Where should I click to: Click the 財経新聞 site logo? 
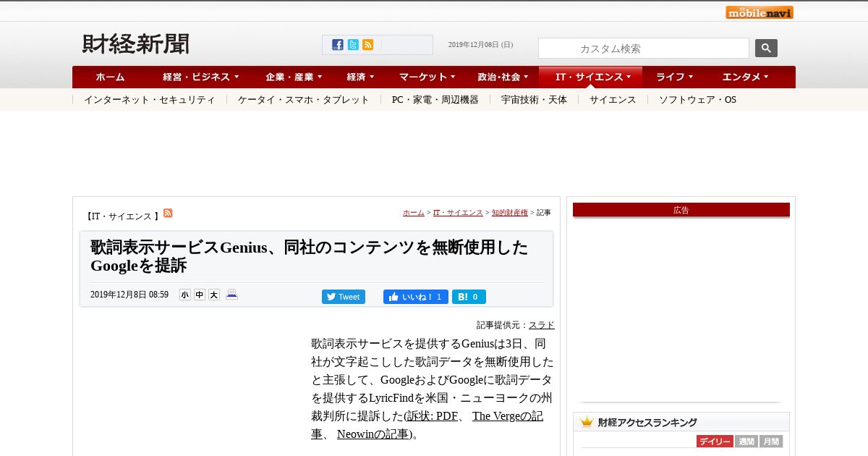pos(136,44)
